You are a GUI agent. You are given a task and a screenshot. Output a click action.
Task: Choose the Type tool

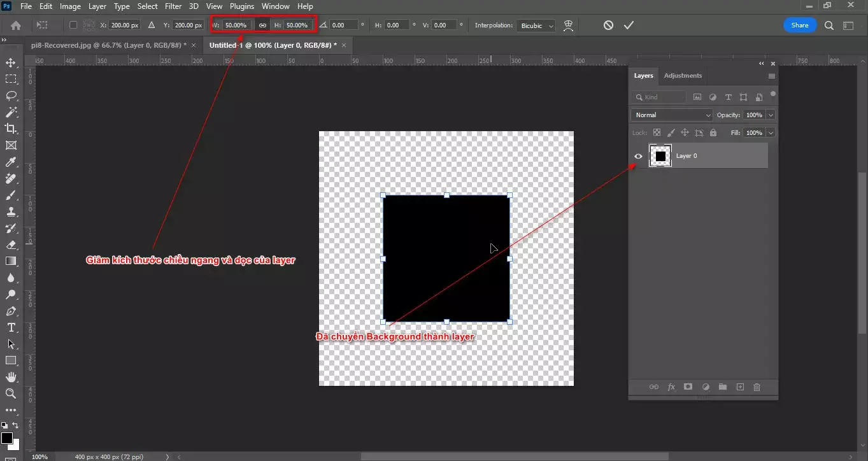point(9,327)
